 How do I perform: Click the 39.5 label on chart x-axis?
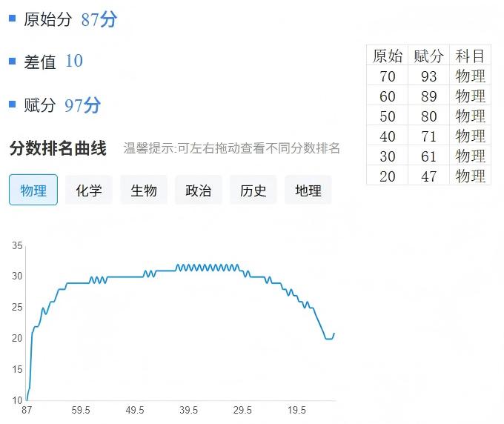pos(188,411)
